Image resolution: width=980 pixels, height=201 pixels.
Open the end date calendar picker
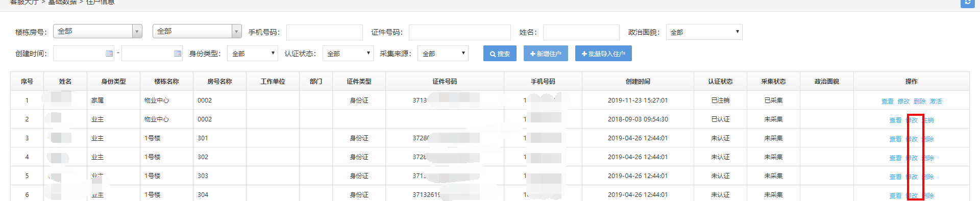[178, 54]
